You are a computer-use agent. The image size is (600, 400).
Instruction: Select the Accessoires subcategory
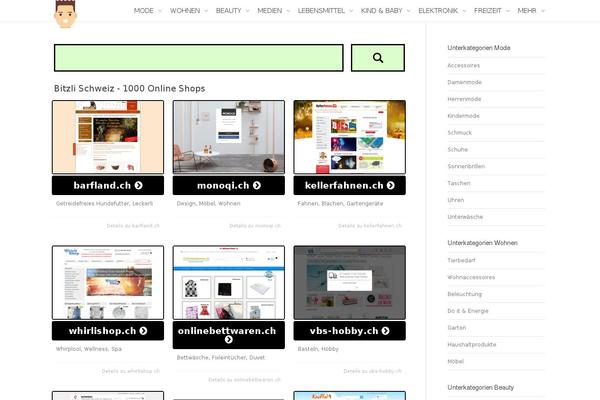(463, 65)
